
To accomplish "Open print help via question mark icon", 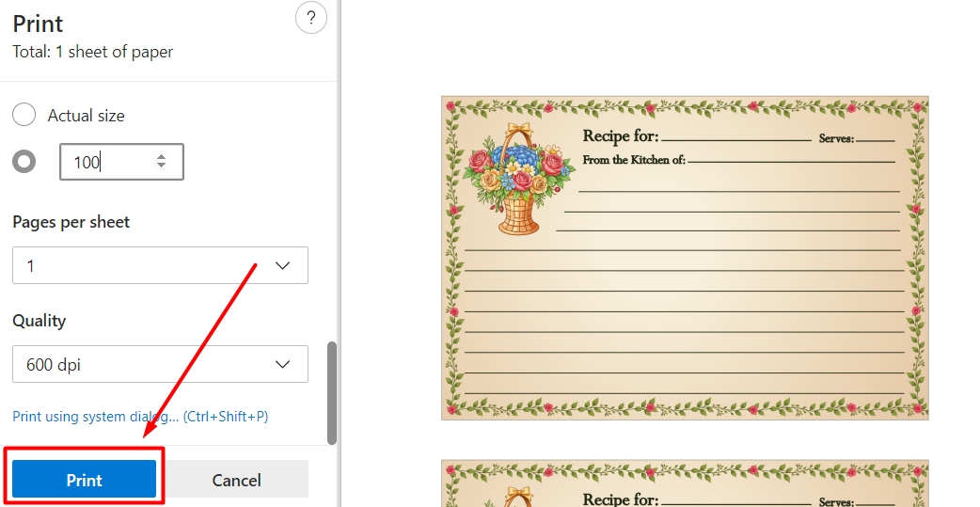I will [x=310, y=18].
